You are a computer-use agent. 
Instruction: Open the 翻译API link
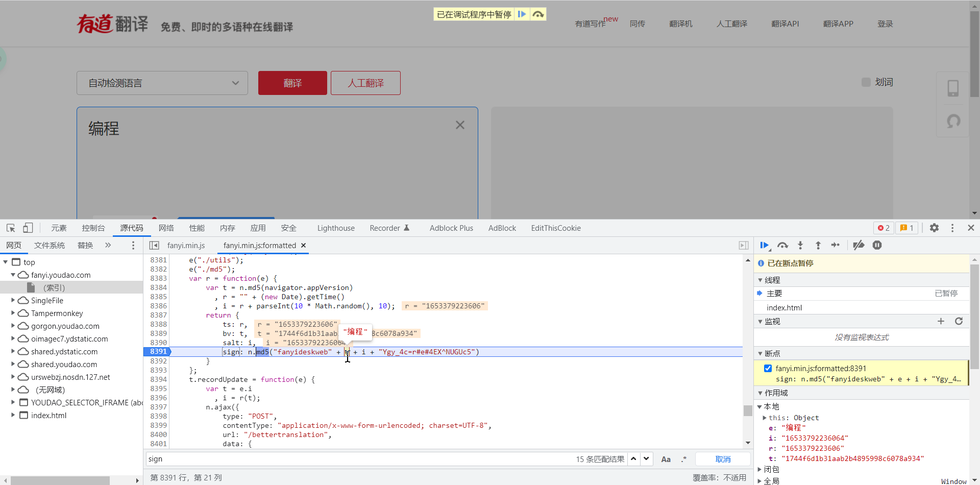point(785,24)
